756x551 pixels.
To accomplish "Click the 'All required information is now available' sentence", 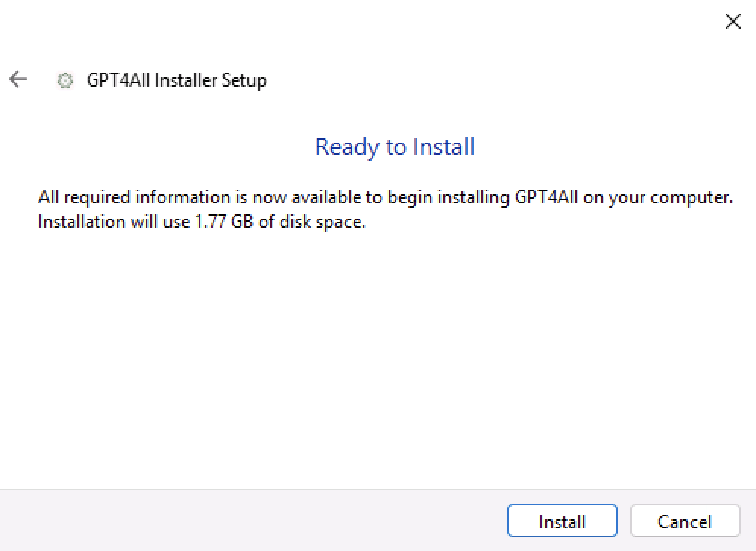I will coord(386,197).
